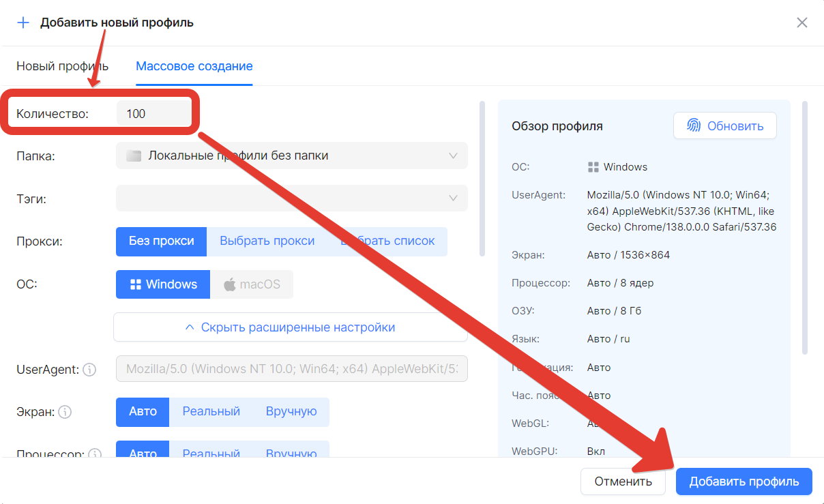824x504 pixels.
Task: Click the Количество input field
Action: click(x=153, y=114)
